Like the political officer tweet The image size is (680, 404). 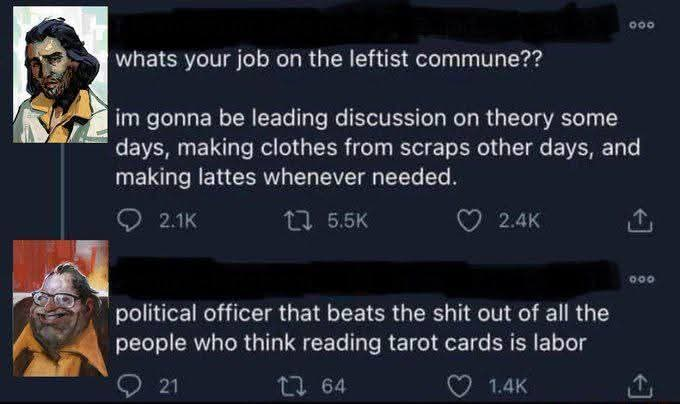pyautogui.click(x=459, y=386)
